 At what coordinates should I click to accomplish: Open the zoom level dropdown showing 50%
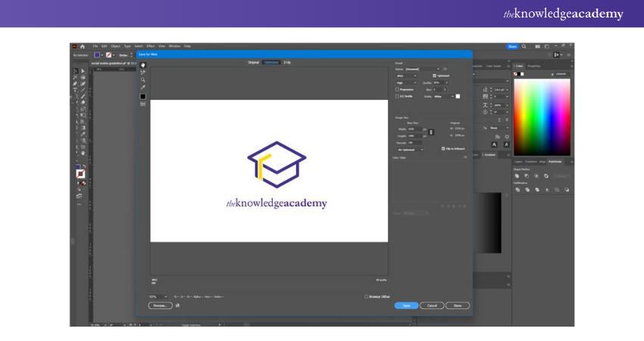(x=158, y=296)
